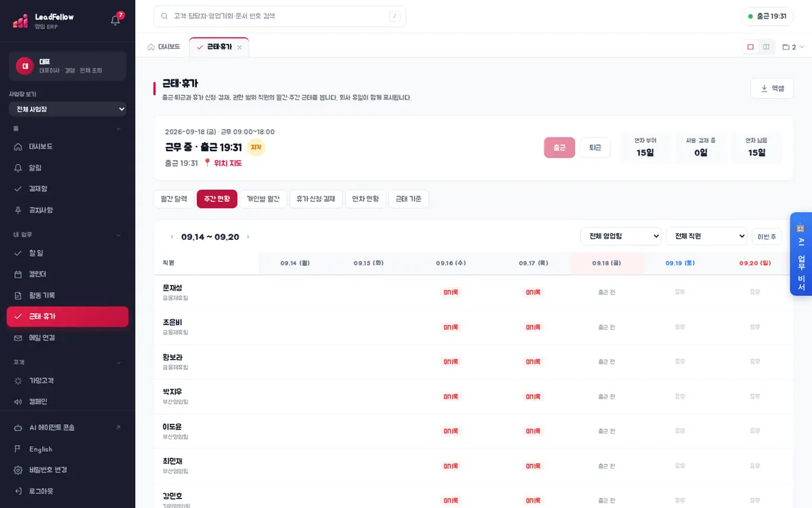Screen dimensions: 812x508
Task: Expand the open tabs folder menu
Action: [x=793, y=47]
